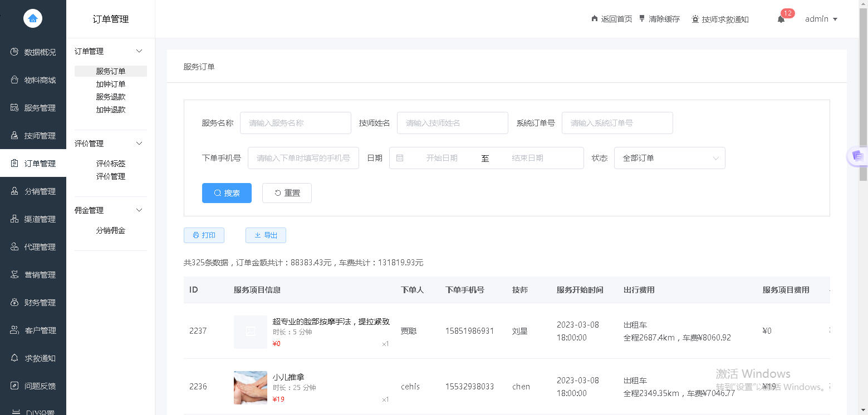Open 评价标签 in the submenu

(111, 164)
